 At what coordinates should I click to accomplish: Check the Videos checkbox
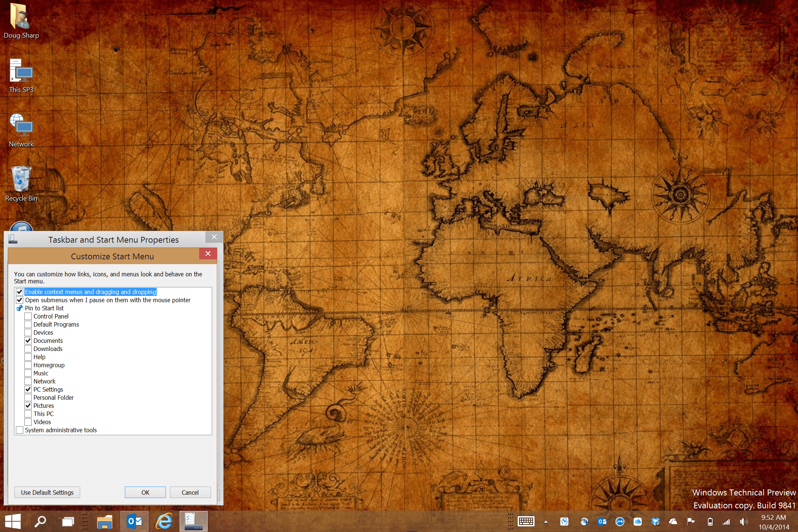[x=28, y=422]
